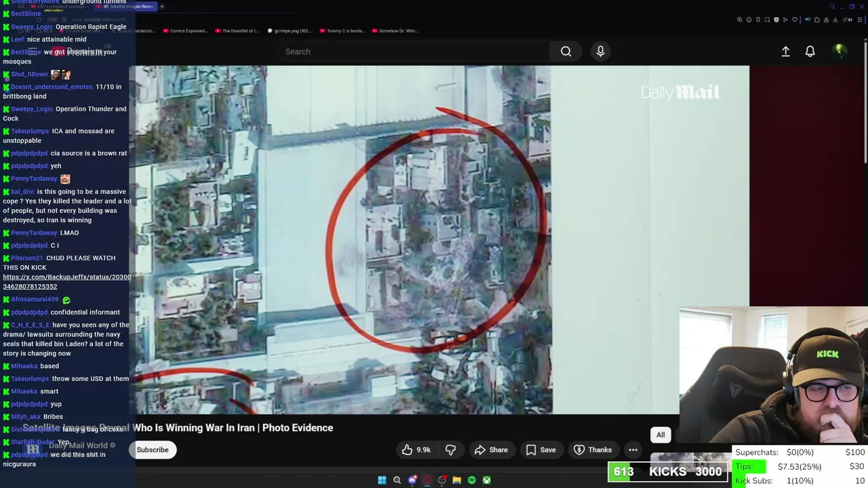Click username bal_dric in chat
868x488 pixels.
pos(22,192)
